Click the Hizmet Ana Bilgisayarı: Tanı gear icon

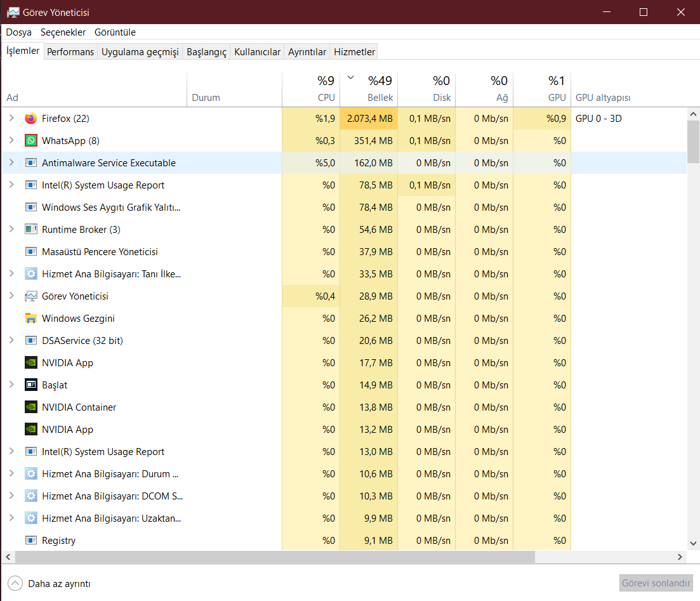coord(31,274)
